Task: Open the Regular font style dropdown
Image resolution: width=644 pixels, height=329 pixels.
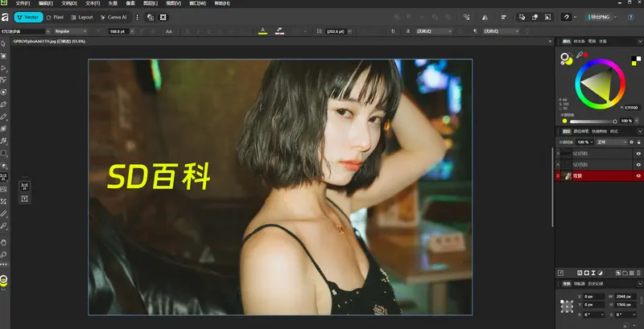Action: pyautogui.click(x=70, y=31)
